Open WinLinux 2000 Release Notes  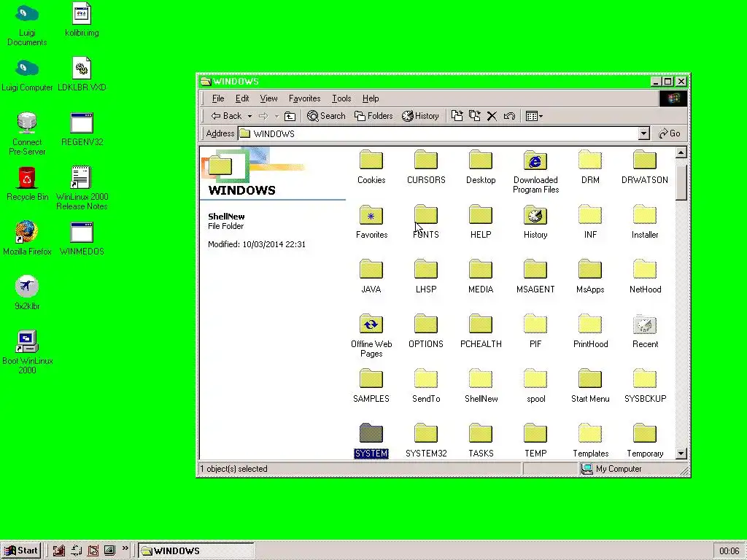click(x=82, y=188)
